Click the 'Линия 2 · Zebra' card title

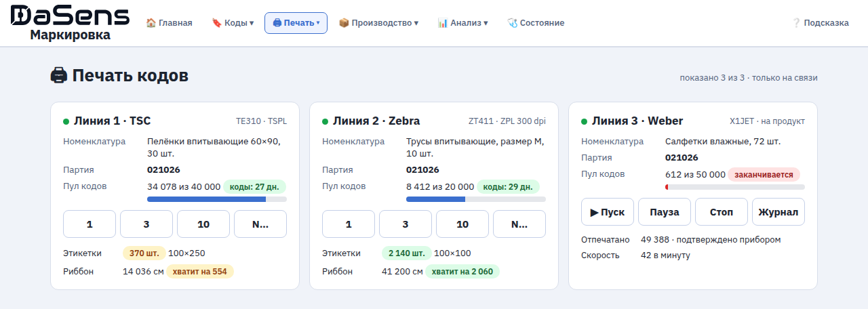pos(376,121)
